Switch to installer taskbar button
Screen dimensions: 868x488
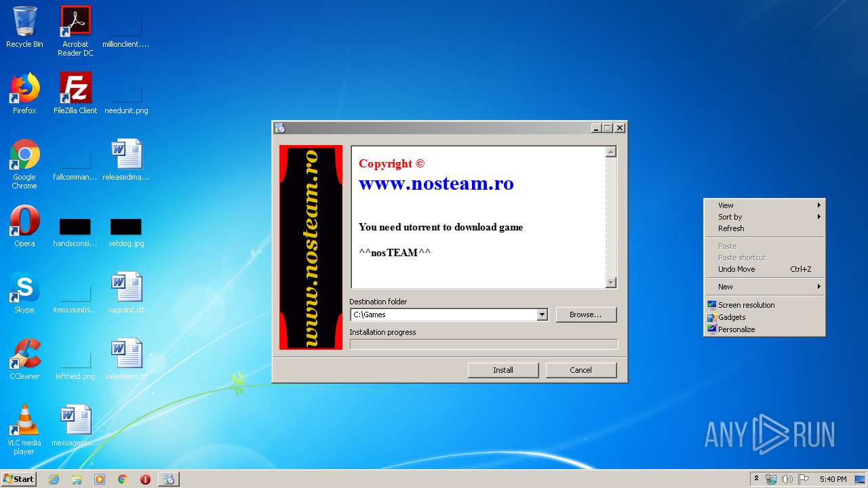tap(169, 479)
